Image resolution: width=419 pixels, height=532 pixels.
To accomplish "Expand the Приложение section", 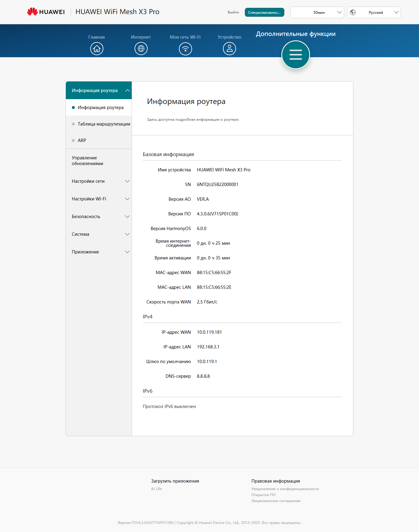I will (99, 252).
